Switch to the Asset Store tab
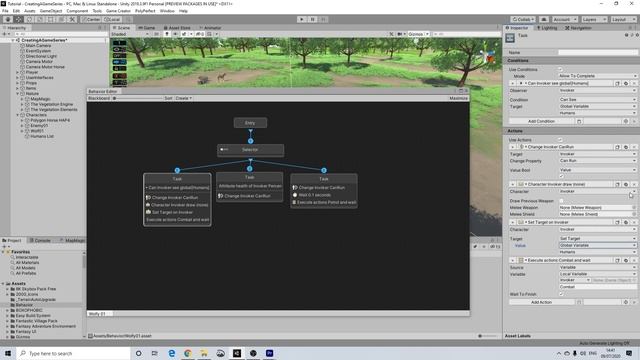Screen dimensions: 640x360 tap(177, 28)
